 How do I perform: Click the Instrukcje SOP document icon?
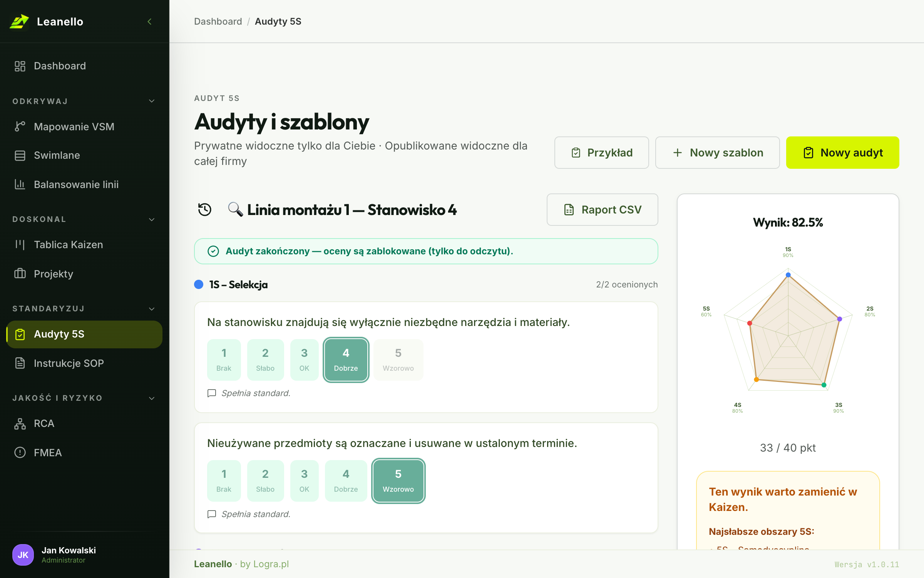[20, 363]
